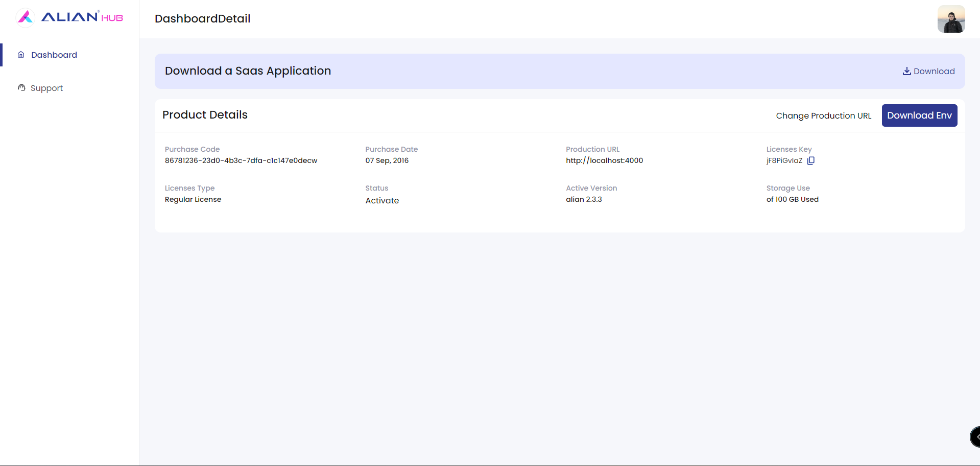Go to the Support sidebar item

coord(46,88)
